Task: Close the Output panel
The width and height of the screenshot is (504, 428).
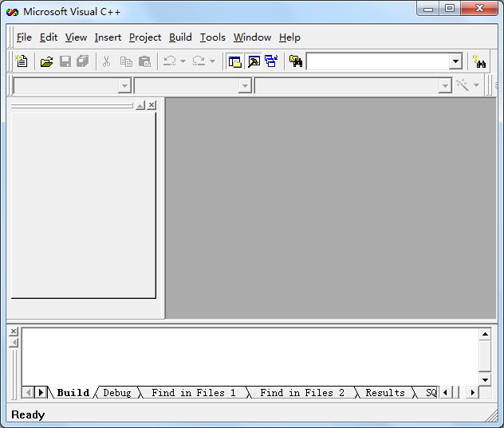Action: [14, 331]
